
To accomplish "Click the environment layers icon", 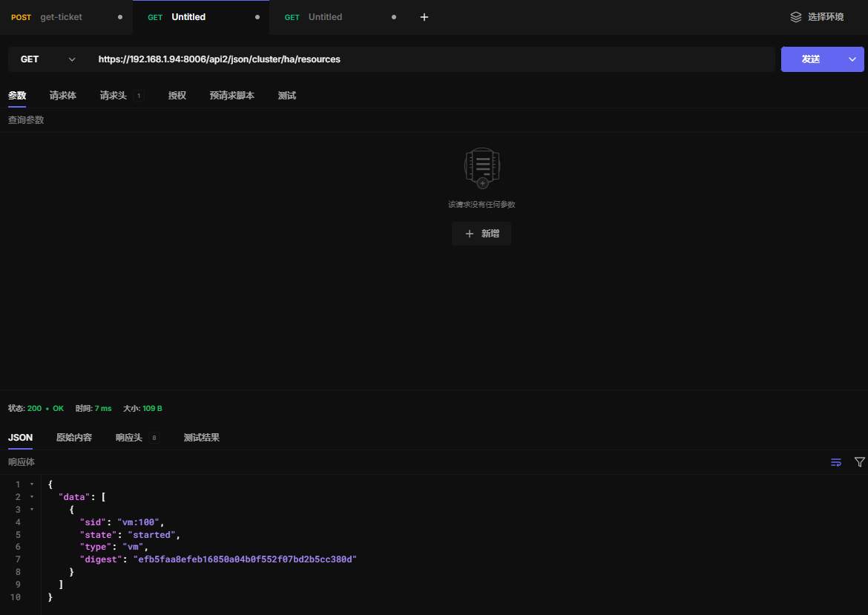I will (796, 17).
